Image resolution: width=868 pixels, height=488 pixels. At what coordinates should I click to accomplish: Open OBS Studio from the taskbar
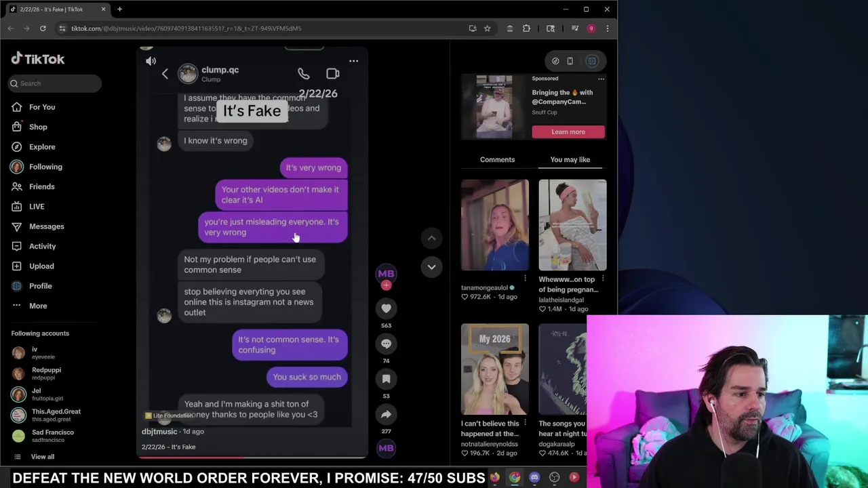click(554, 478)
